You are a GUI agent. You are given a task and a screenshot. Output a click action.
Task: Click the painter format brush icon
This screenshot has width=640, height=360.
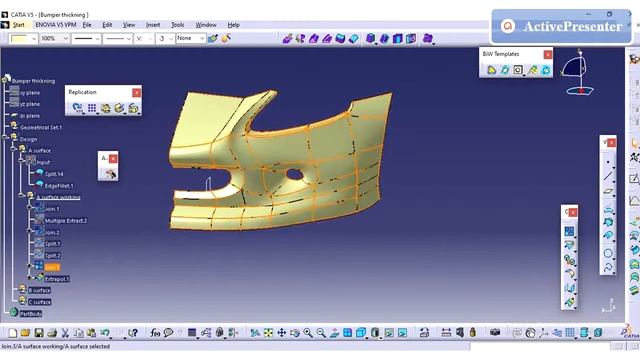212,39
